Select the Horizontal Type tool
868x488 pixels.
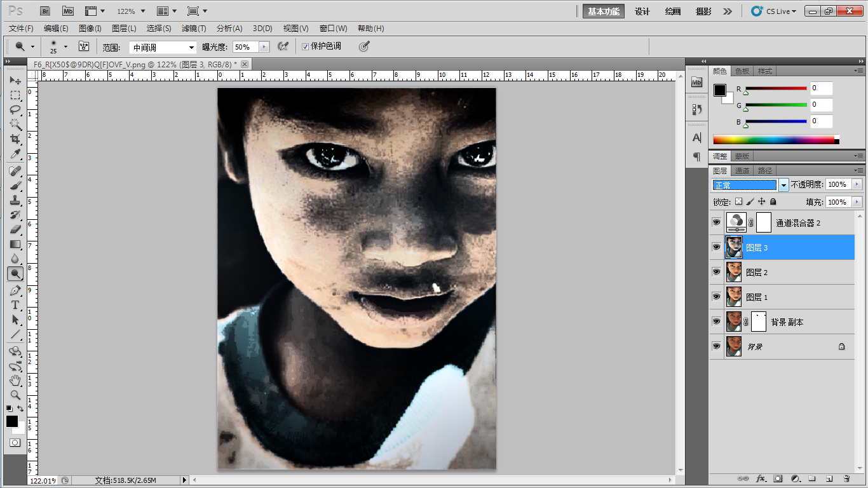pos(15,305)
